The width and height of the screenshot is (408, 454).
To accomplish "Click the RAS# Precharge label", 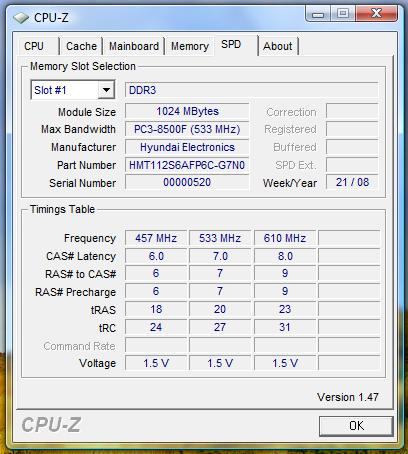I will point(76,292).
